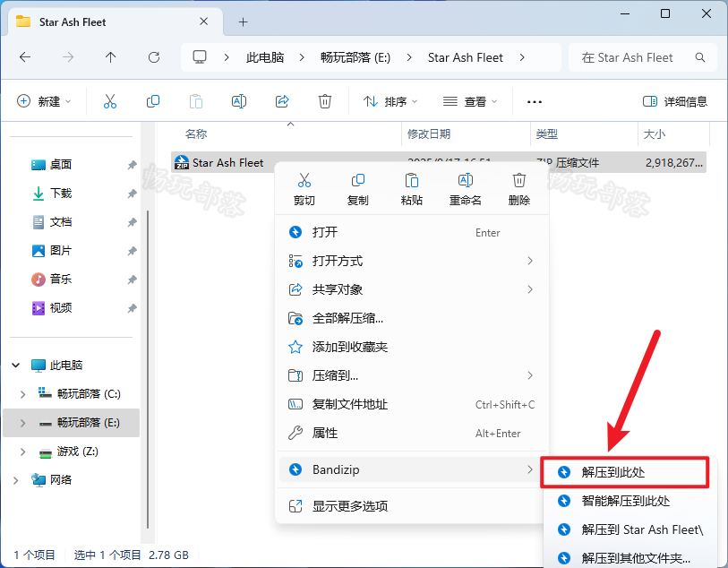Select 打开 in the context menu
Screen dimensions: 728x568
412,232
